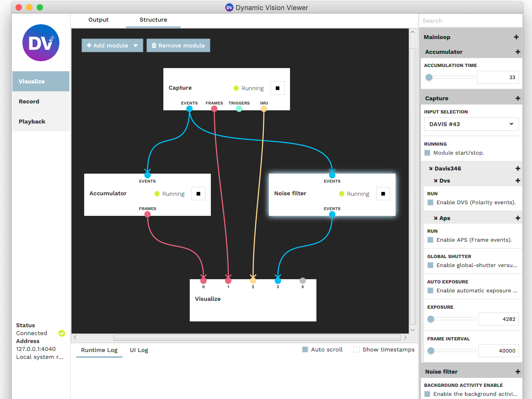Toggle Enable DVS polarity events checkbox
The height and width of the screenshot is (399, 532).
pyautogui.click(x=430, y=202)
